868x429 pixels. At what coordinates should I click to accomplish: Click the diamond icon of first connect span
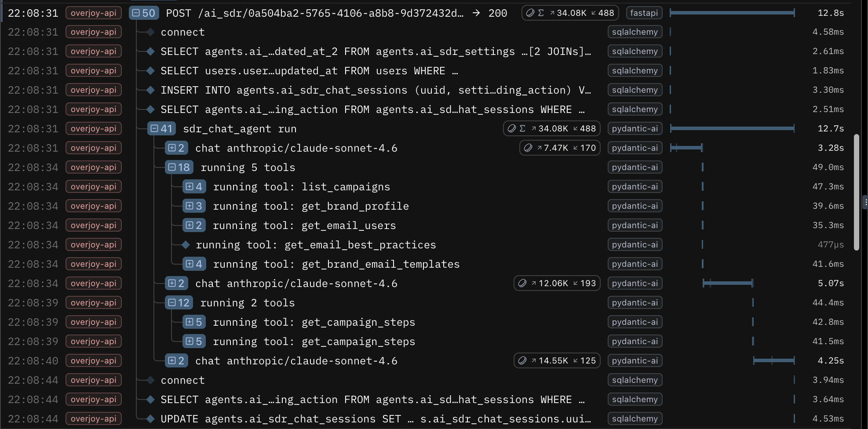click(x=150, y=32)
